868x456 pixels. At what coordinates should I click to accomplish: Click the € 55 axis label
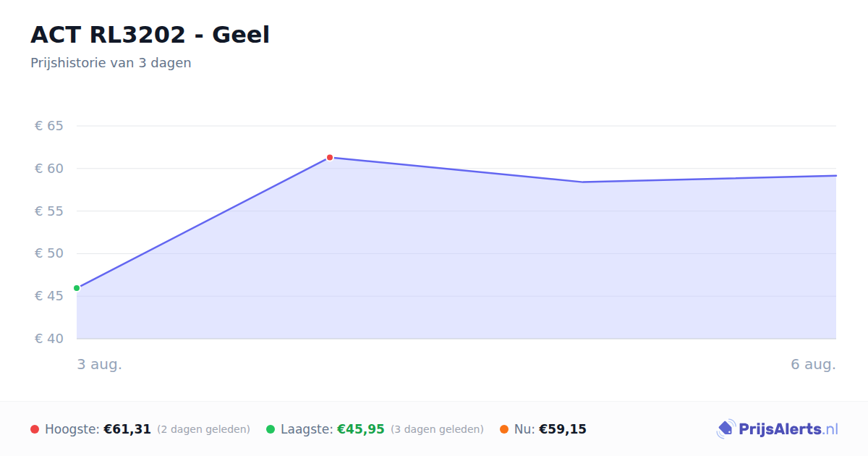pyautogui.click(x=49, y=211)
